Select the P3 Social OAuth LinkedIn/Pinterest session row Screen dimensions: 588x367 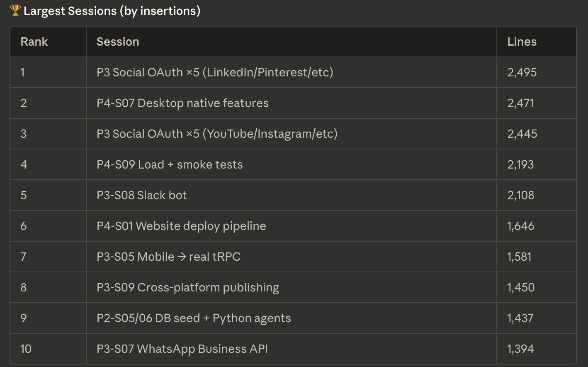214,72
